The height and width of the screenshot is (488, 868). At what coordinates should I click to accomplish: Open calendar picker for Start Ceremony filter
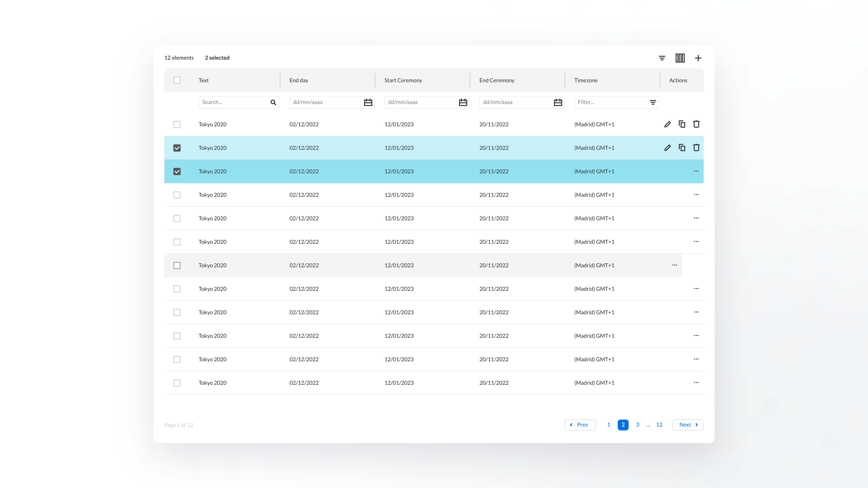[x=463, y=102]
